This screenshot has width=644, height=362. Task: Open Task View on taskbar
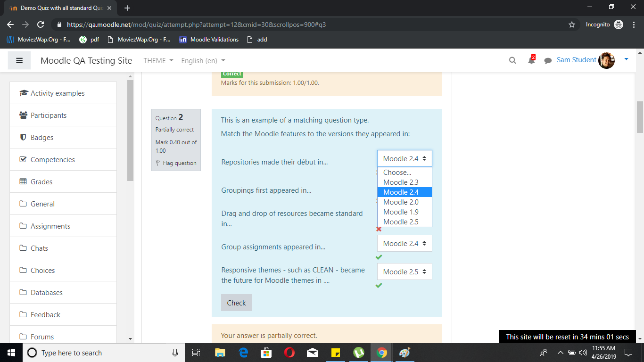[197, 353]
